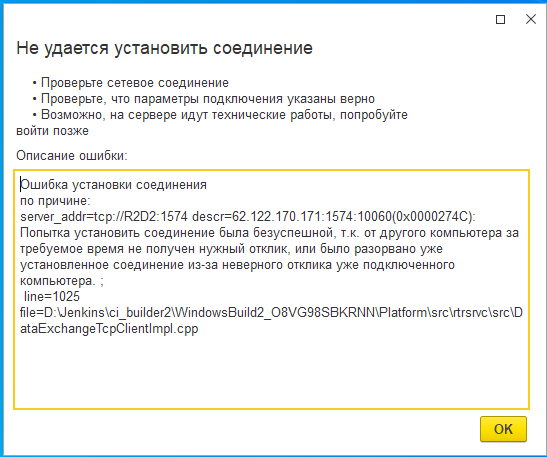Screen dimensions: 547x457
Task: Click the server_addr=tcp://R2D2:1574 text
Action: 104,217
